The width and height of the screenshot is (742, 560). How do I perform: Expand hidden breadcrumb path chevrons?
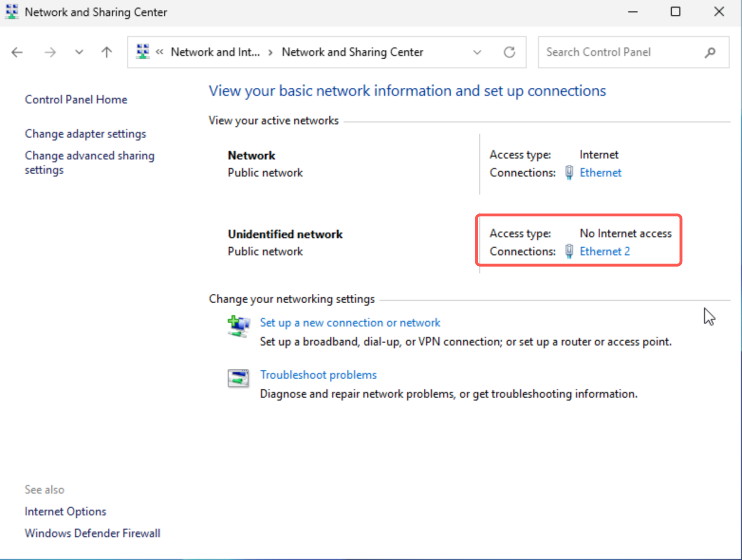click(160, 52)
